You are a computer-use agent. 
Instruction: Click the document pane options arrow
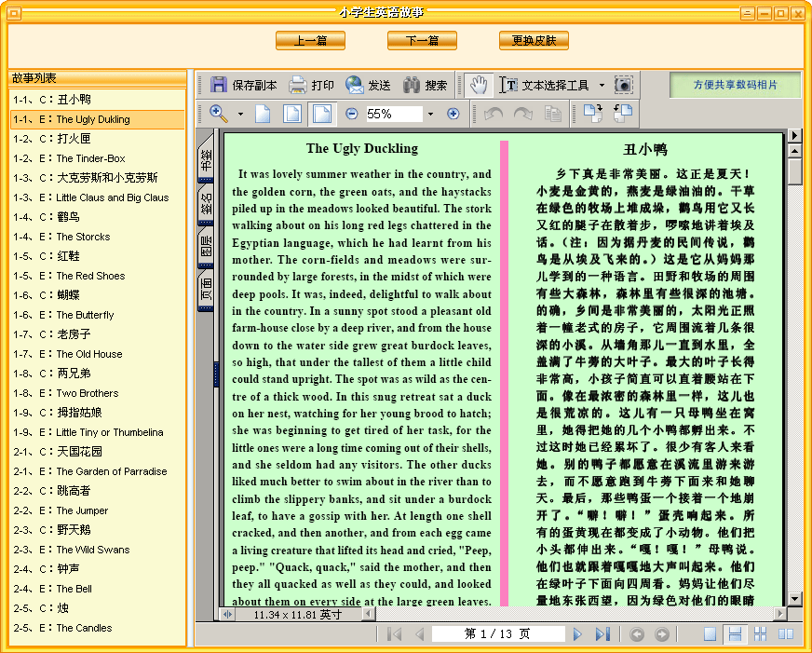coord(795,136)
